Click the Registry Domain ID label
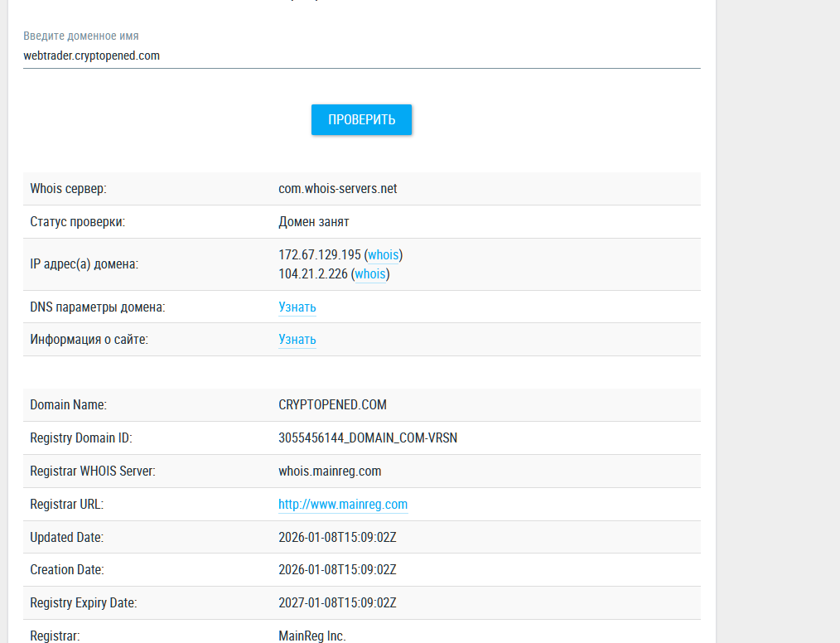 81,438
